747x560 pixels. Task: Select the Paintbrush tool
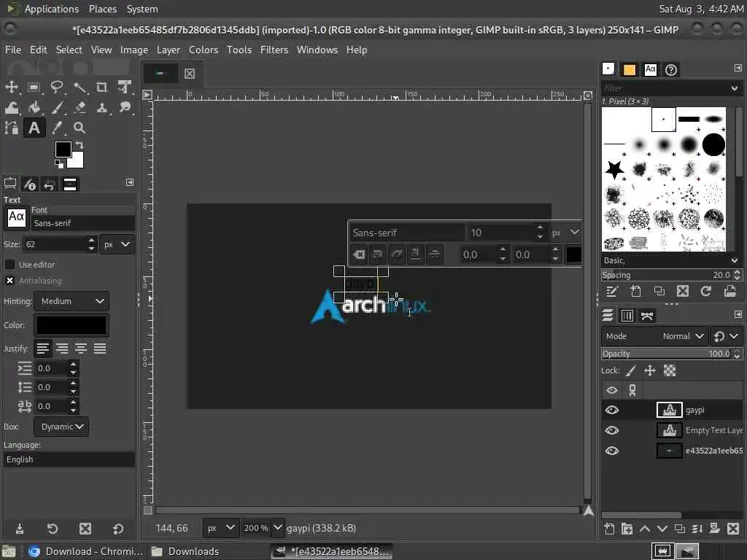(x=57, y=108)
